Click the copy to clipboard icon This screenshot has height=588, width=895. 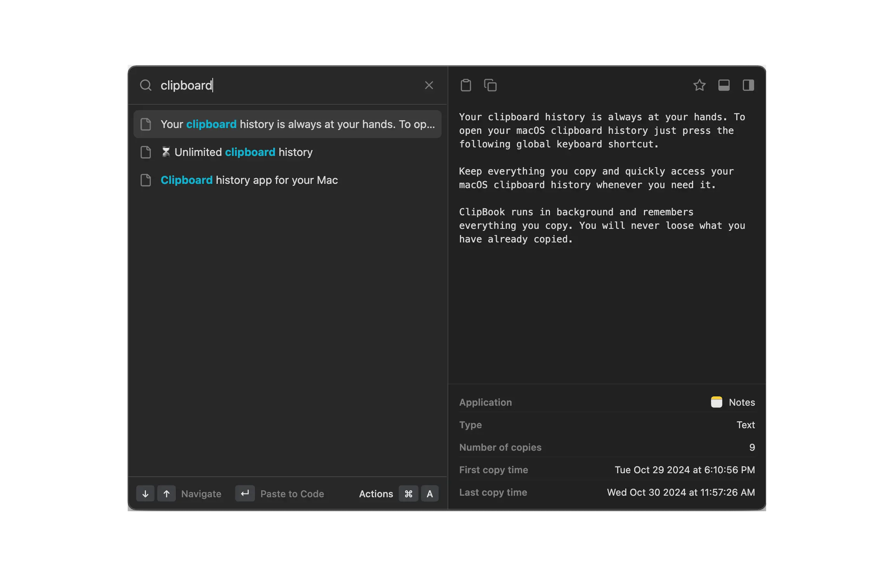pyautogui.click(x=490, y=85)
